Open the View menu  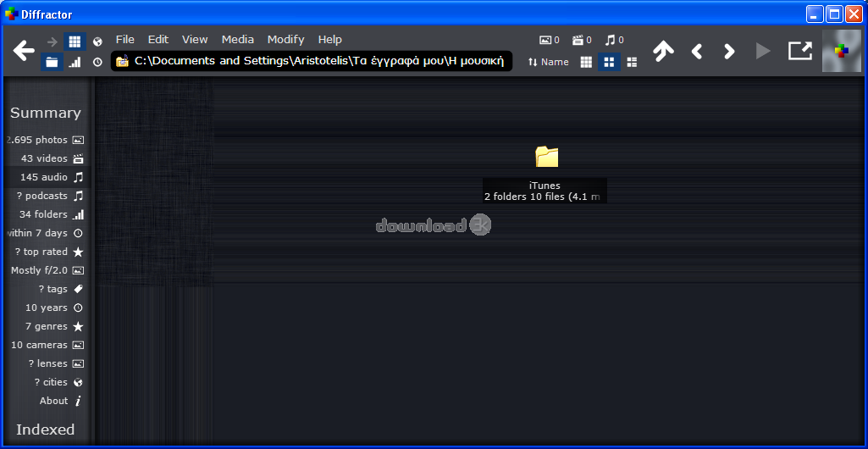(x=195, y=39)
